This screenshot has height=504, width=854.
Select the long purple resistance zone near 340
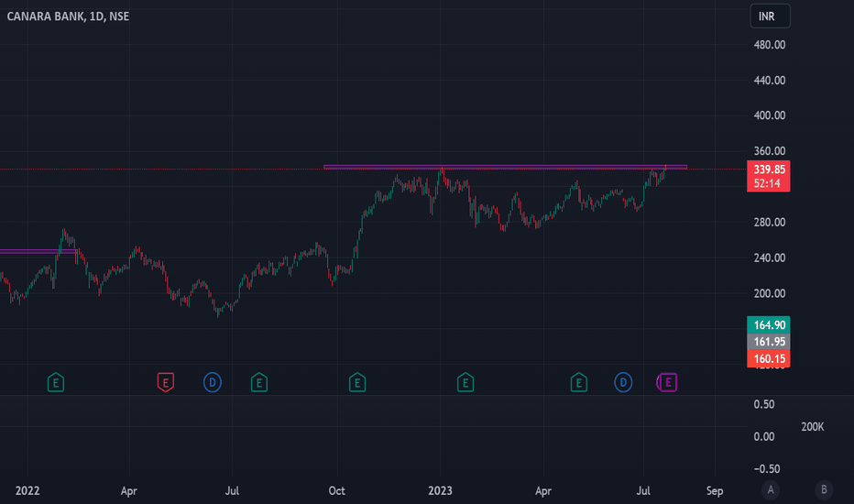point(505,167)
